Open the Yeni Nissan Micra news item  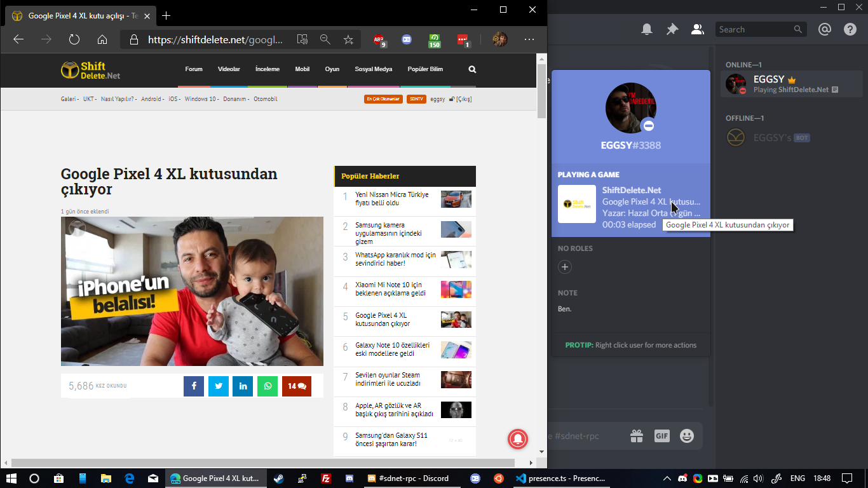(x=404, y=199)
